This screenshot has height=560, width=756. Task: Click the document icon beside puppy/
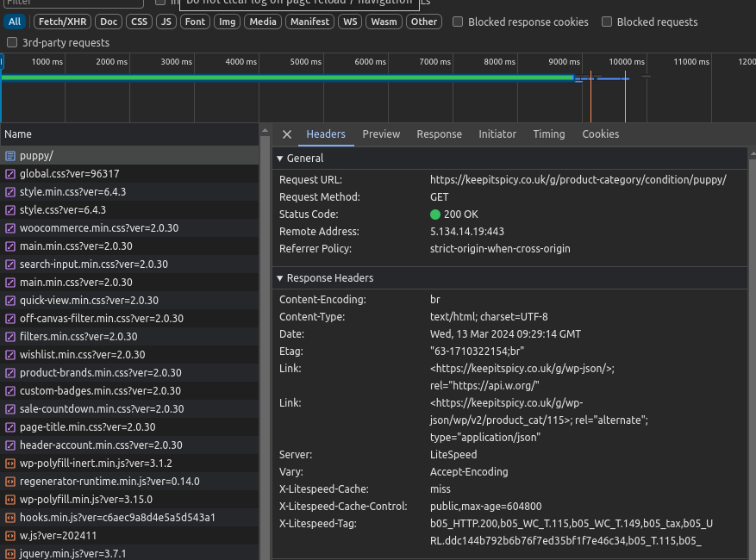(x=10, y=156)
